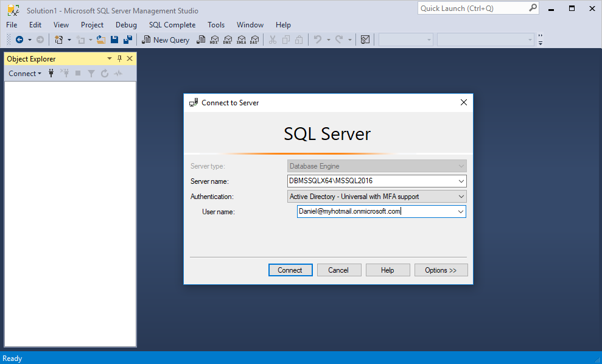Click the Connect button in the dialog
602x364 pixels.
click(290, 270)
